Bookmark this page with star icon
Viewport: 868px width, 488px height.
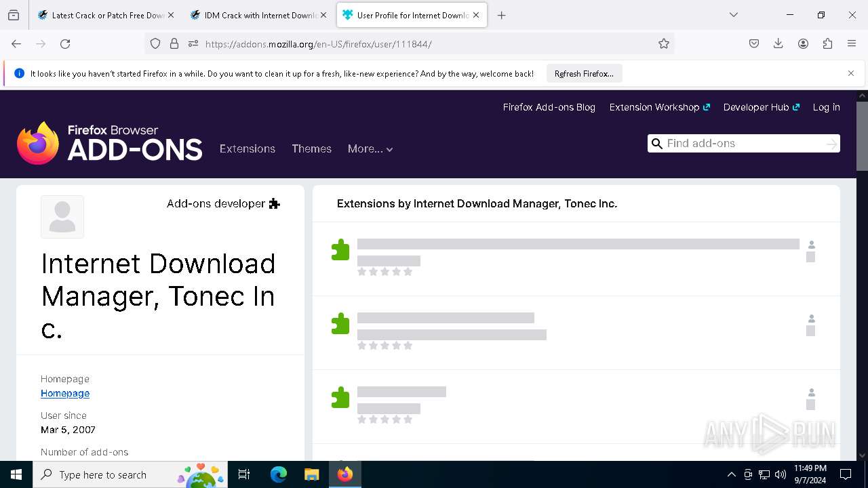click(x=664, y=43)
